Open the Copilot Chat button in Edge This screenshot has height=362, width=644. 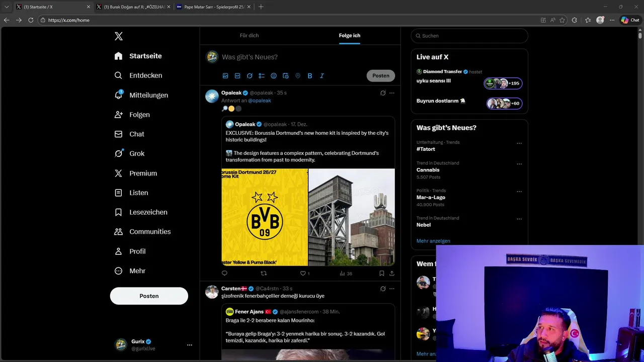(630, 20)
